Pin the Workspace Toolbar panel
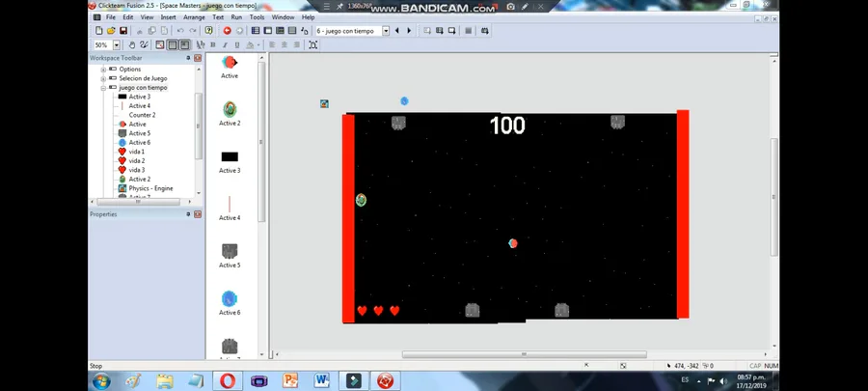This screenshot has width=868, height=391. click(188, 58)
